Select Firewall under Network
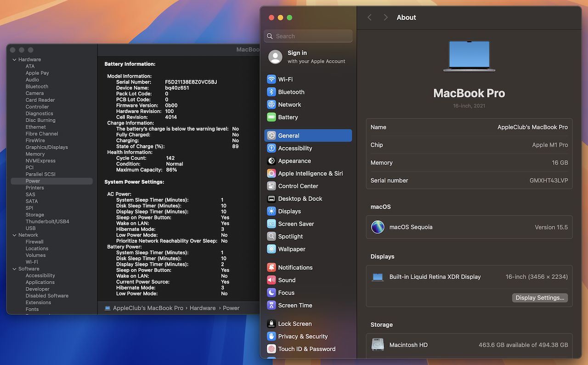This screenshot has height=365, width=588. coord(34,242)
